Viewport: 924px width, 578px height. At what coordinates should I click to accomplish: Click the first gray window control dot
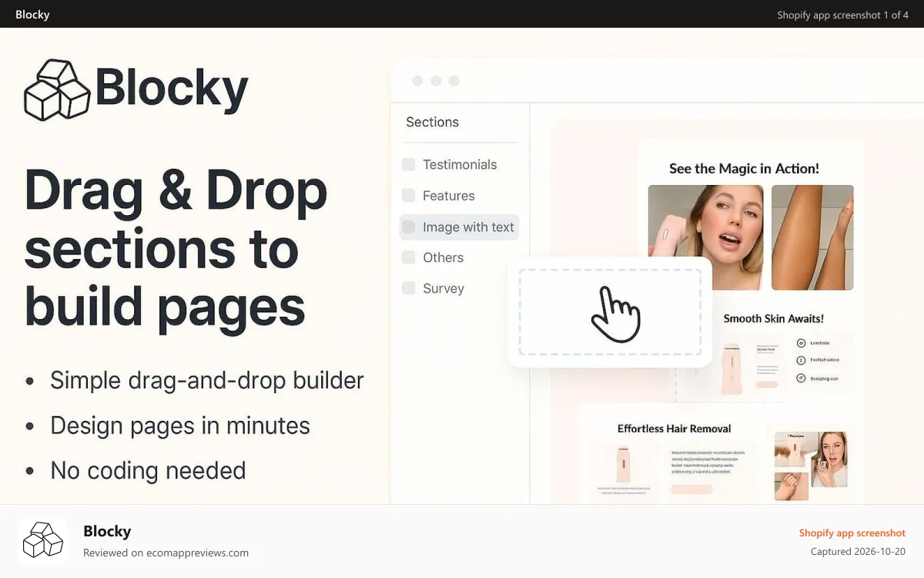[417, 81]
